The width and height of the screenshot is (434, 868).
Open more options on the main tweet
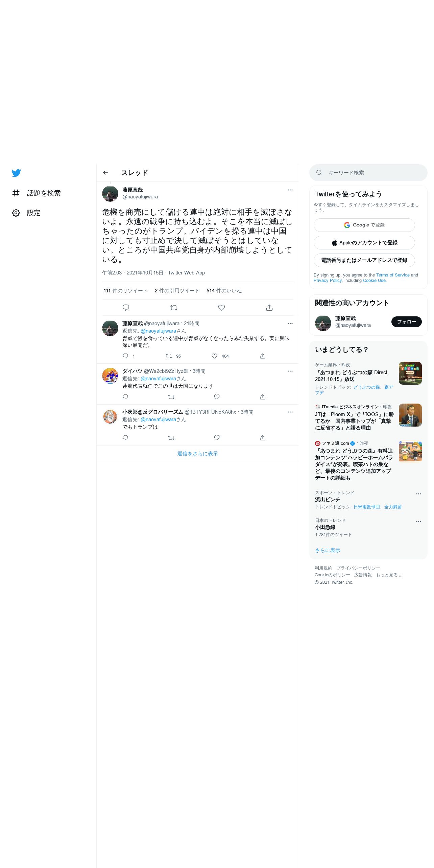click(290, 190)
